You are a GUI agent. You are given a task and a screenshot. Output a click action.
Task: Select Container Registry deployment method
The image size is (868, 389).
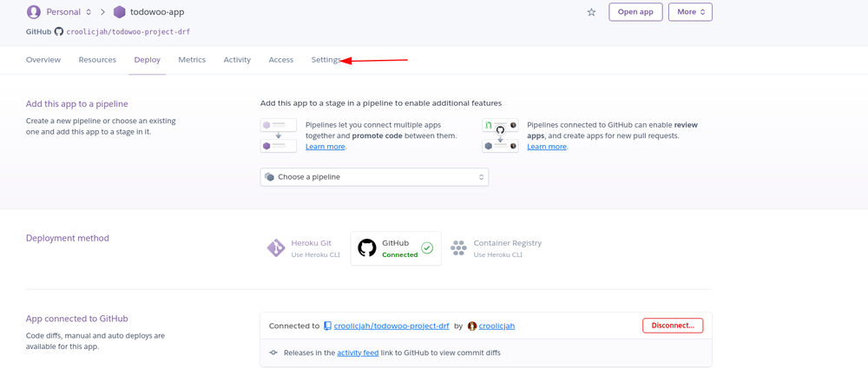click(496, 248)
